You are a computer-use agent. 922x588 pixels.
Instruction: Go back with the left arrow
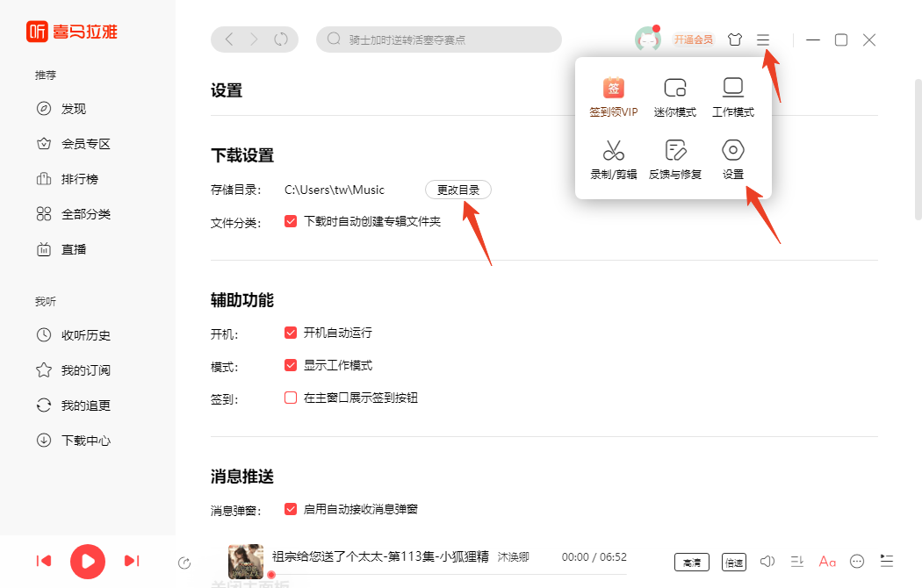click(229, 39)
